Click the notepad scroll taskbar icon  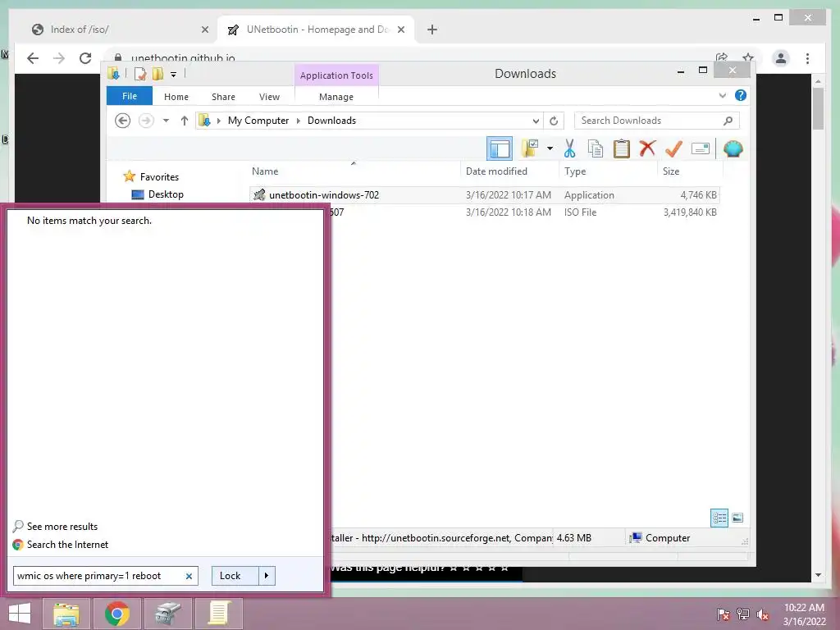(219, 614)
